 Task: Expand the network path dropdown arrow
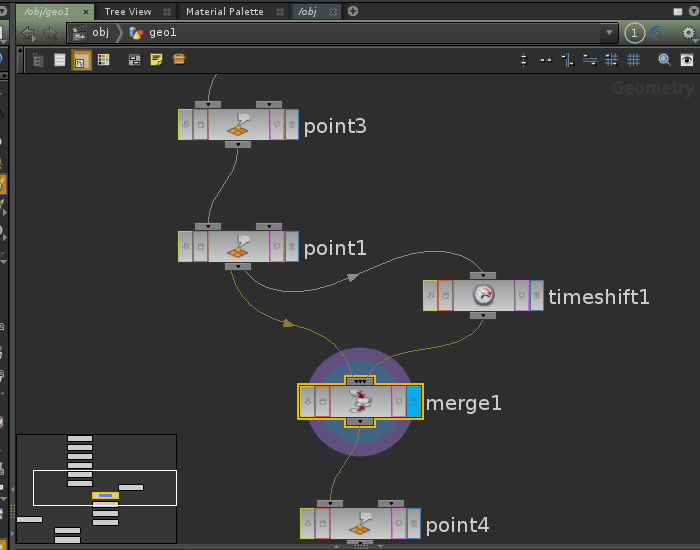(x=609, y=33)
